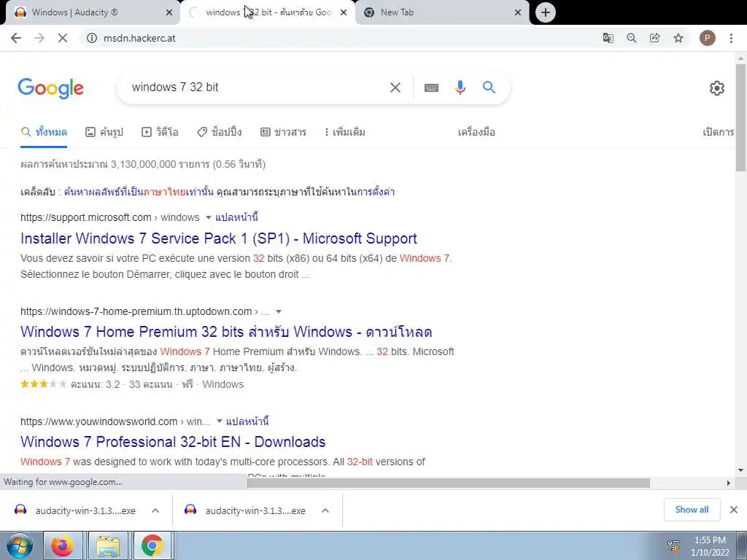Open a new tab with the plus button
The width and height of the screenshot is (747, 560).
[546, 12]
